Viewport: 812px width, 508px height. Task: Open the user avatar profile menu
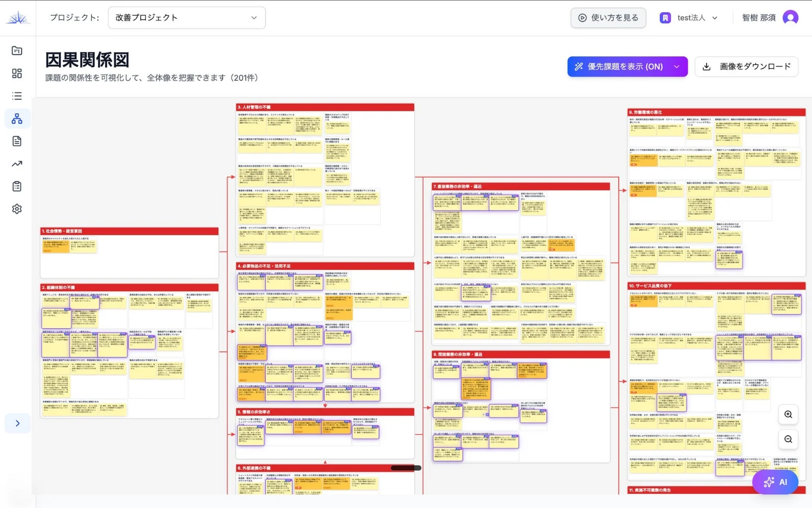click(790, 17)
